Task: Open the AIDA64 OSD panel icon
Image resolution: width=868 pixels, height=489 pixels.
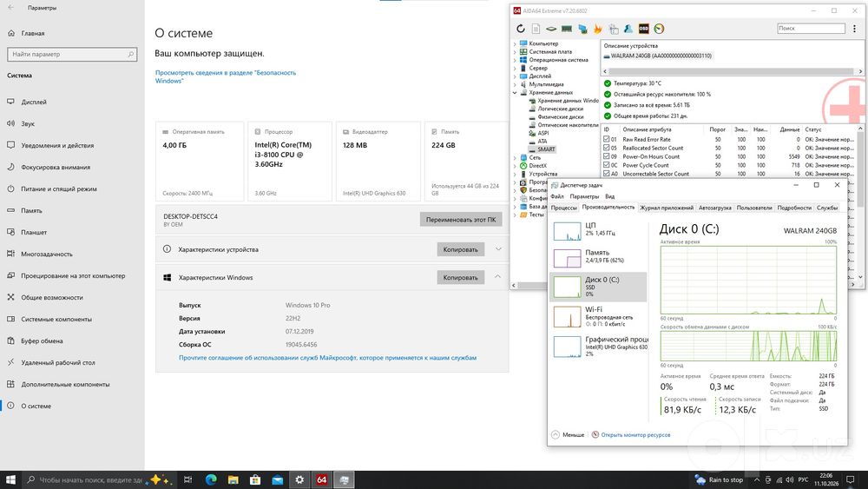Action: click(643, 29)
